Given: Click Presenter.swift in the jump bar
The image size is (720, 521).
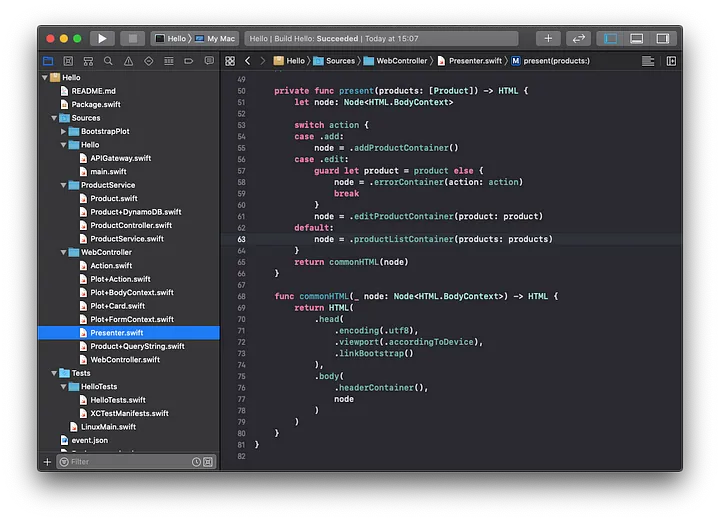Looking at the screenshot, I should (x=470, y=61).
